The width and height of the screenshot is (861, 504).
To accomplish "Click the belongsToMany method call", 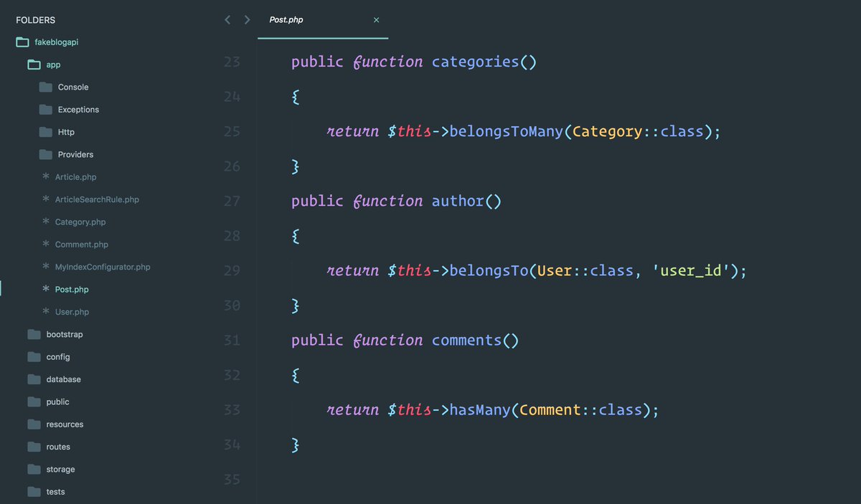I will [507, 131].
